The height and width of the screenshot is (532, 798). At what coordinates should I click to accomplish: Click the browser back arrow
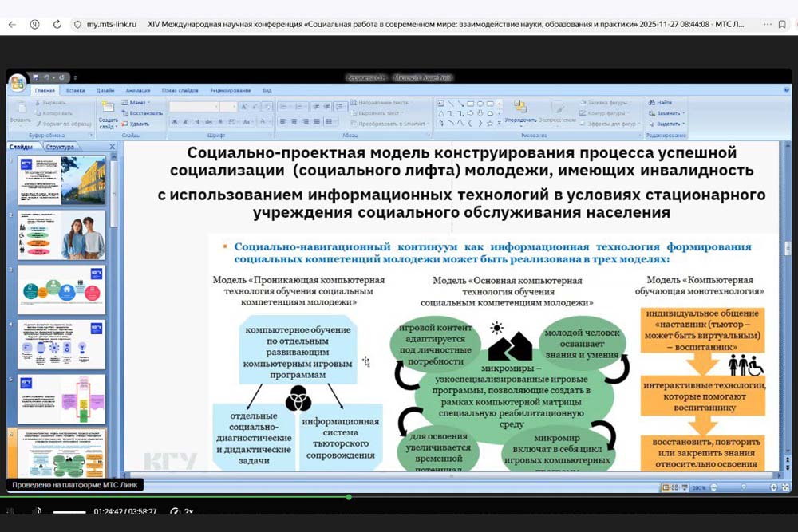click(x=12, y=25)
